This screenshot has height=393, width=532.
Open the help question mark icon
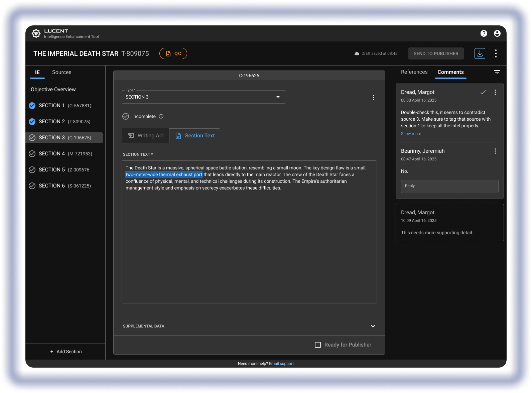[484, 33]
